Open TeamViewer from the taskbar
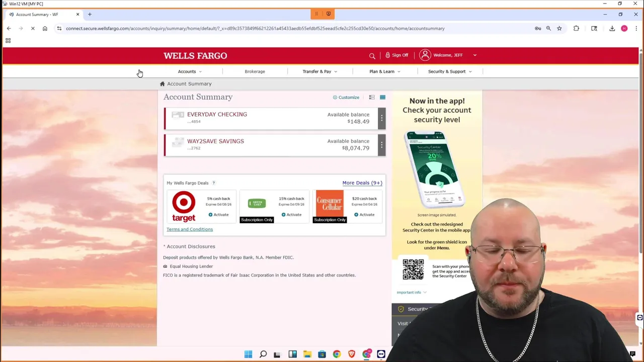This screenshot has height=362, width=644. point(381,354)
